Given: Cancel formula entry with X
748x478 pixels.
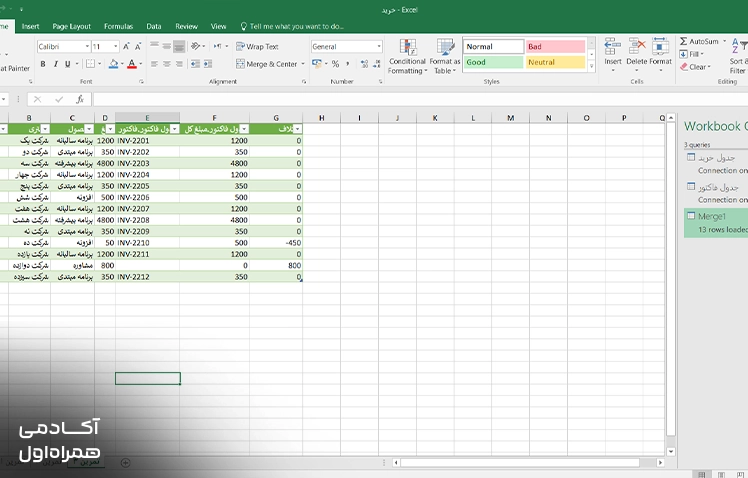Looking at the screenshot, I should [37, 99].
